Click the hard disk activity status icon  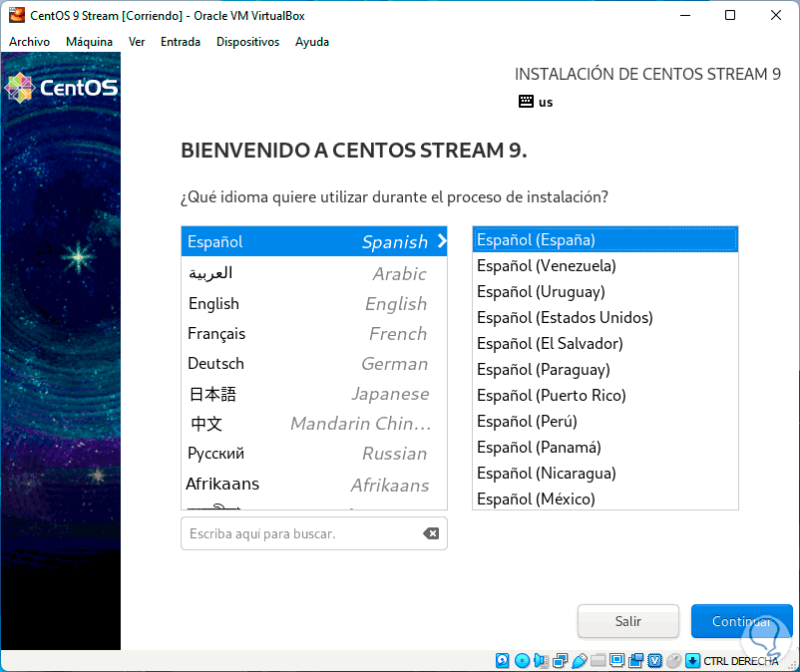click(502, 661)
